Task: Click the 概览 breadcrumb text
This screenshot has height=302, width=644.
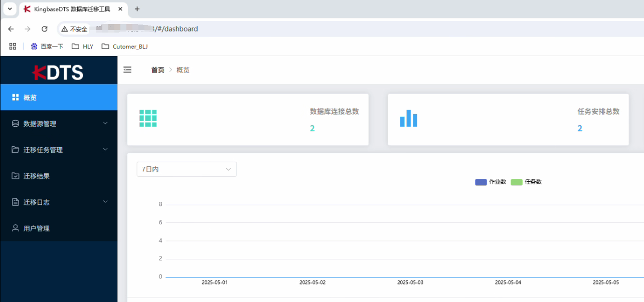Action: pyautogui.click(x=183, y=70)
